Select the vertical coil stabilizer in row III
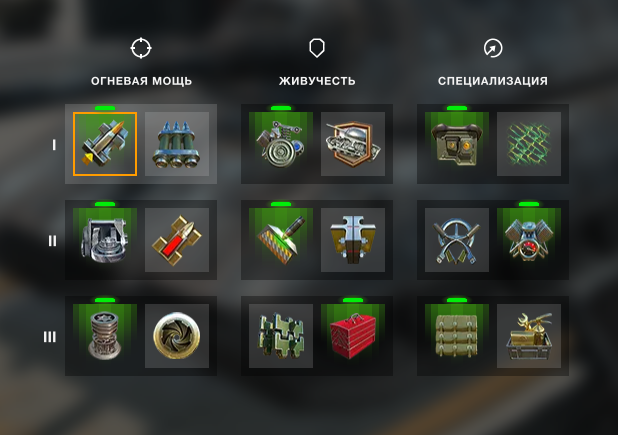The height and width of the screenshot is (435, 618). point(105,336)
